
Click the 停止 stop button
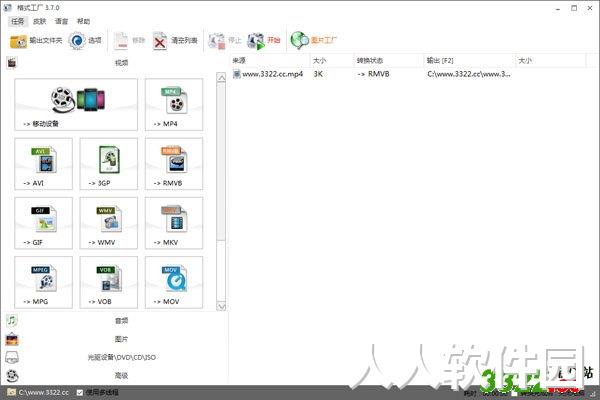[x=224, y=40]
